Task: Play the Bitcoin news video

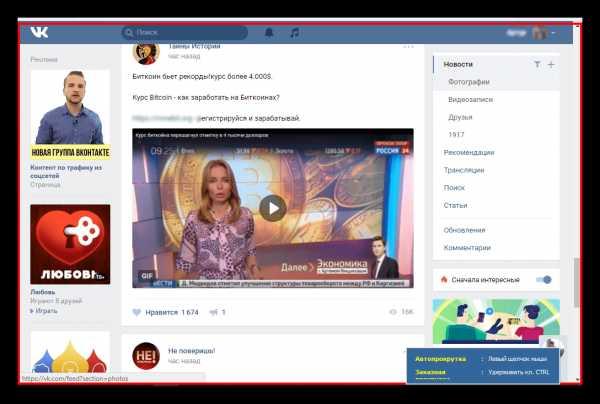Action: tap(273, 208)
